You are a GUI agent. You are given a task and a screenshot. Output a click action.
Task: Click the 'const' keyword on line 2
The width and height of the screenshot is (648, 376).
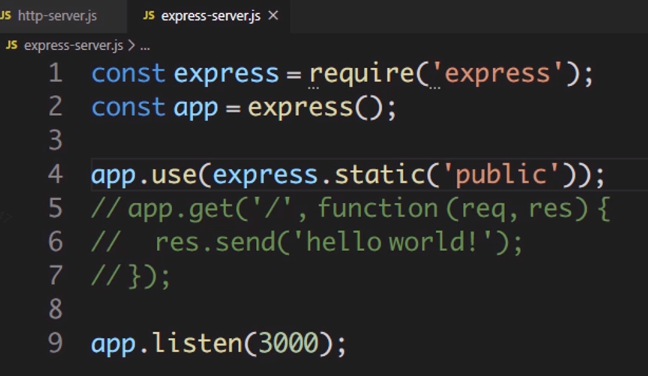tap(128, 107)
